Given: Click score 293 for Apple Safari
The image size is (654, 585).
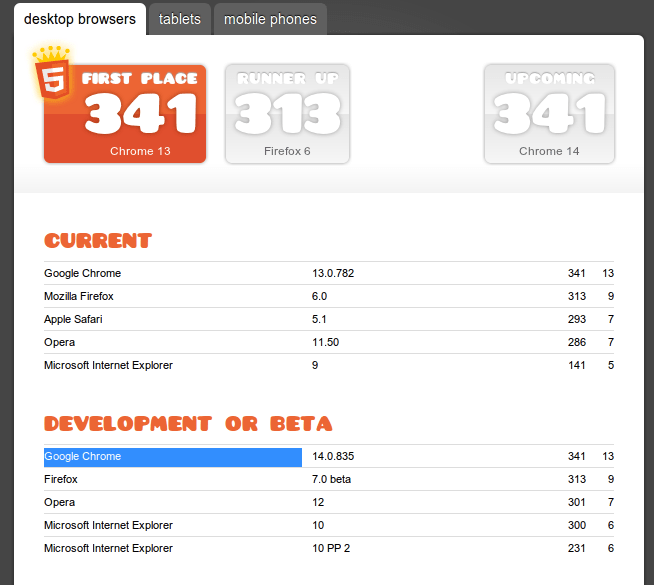Looking at the screenshot, I should 577,319.
